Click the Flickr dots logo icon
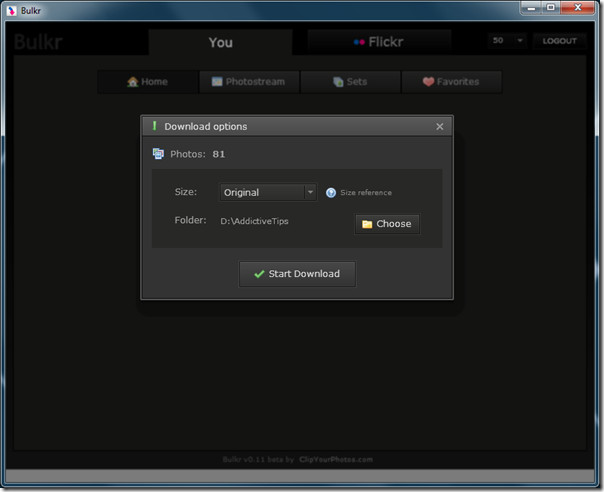Viewport: 604px width, 492px height. 359,42
